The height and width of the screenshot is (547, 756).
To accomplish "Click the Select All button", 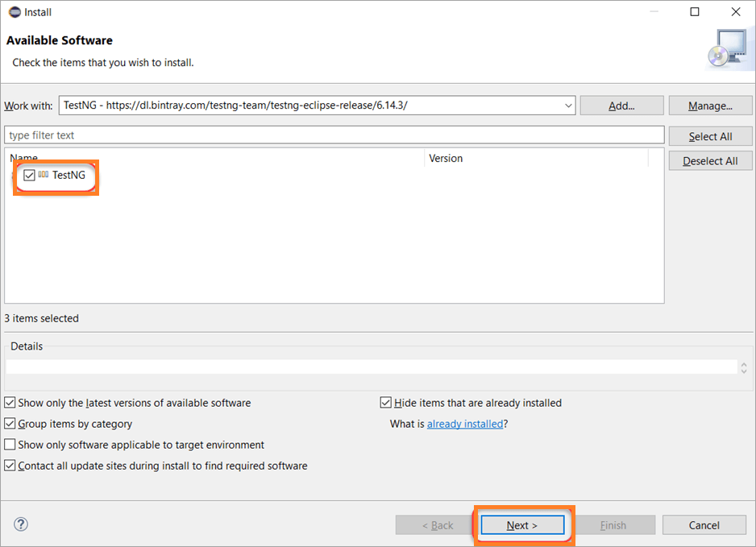I will [x=710, y=136].
